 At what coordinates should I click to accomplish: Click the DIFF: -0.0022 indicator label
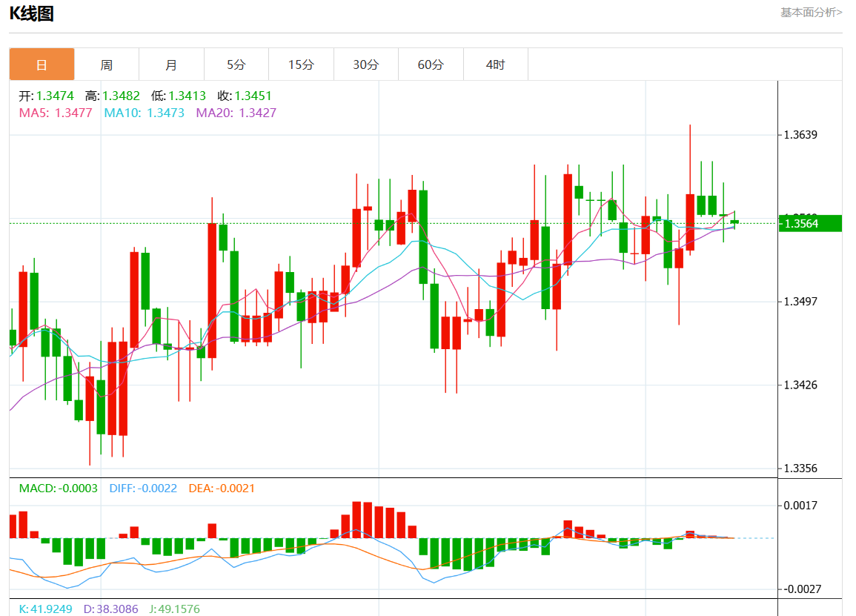143,489
